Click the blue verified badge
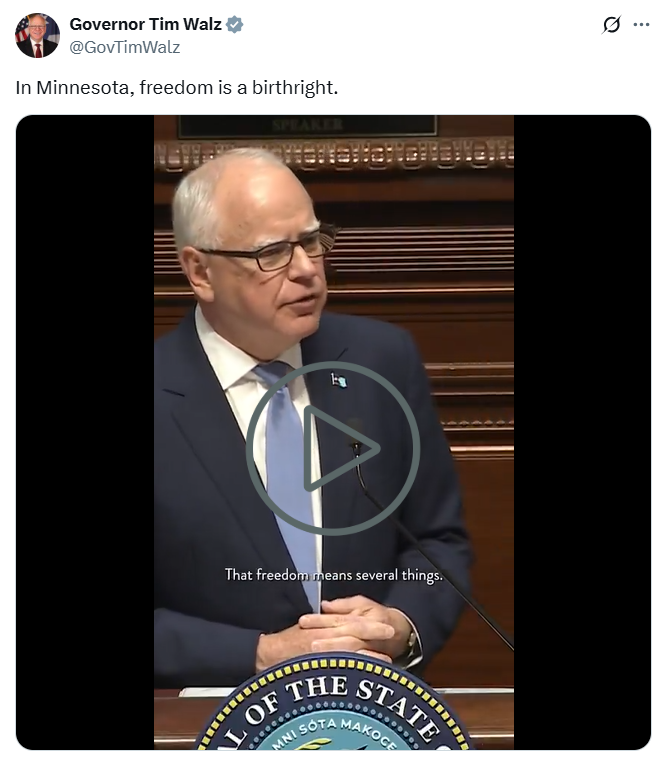This screenshot has width=666, height=763. pyautogui.click(x=235, y=24)
